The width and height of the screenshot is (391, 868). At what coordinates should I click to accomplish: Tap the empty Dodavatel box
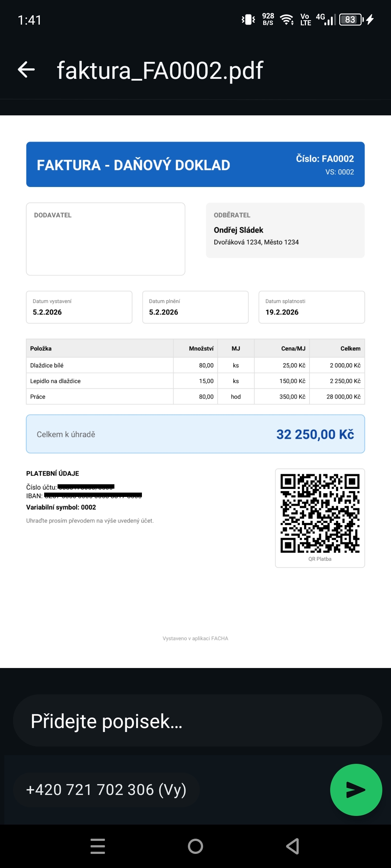[106, 239]
